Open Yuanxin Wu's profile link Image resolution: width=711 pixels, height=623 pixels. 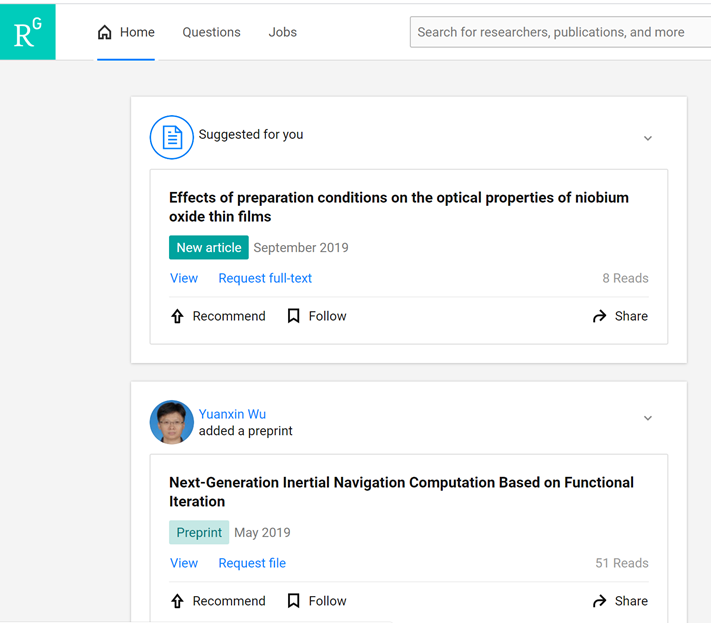click(232, 414)
